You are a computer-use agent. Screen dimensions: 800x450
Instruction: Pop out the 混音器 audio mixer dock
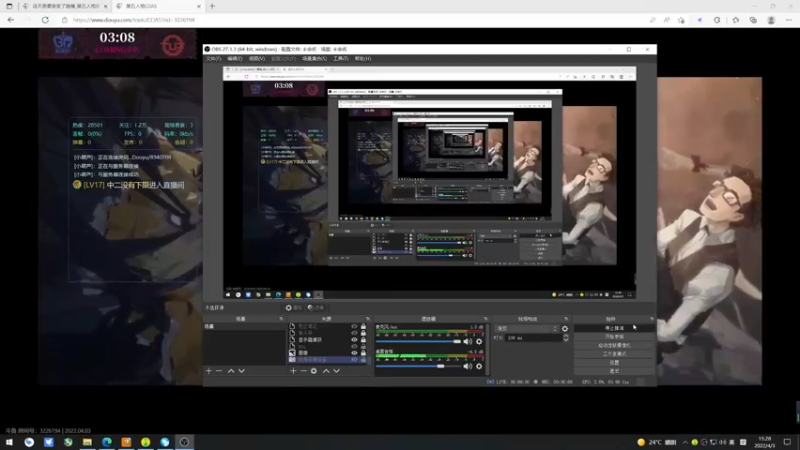pos(485,319)
